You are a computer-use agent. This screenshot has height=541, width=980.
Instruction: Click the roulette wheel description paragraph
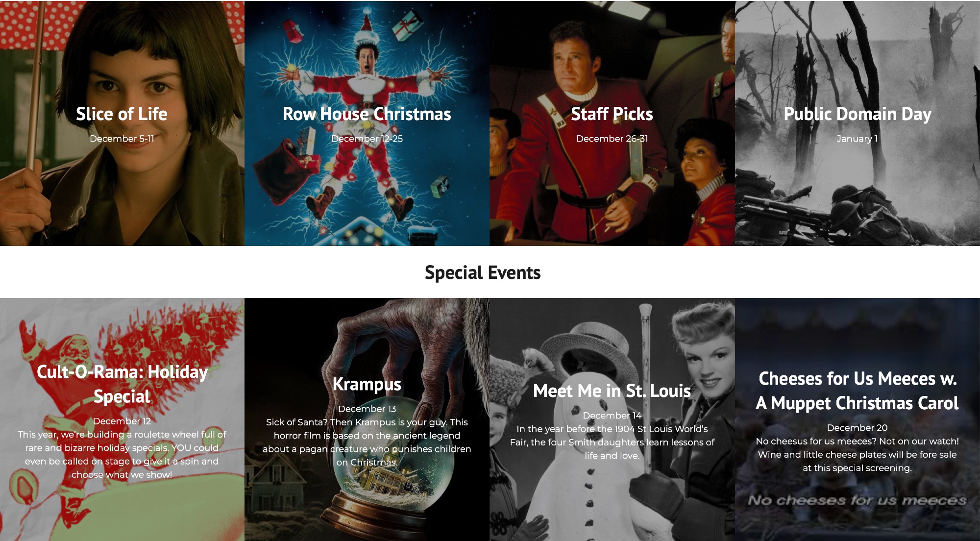click(122, 454)
